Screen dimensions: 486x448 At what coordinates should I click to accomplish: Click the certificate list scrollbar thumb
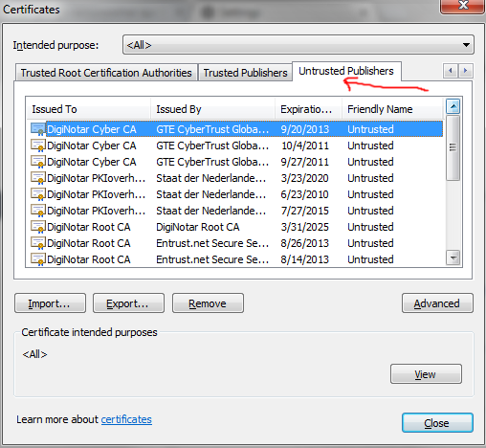453,147
